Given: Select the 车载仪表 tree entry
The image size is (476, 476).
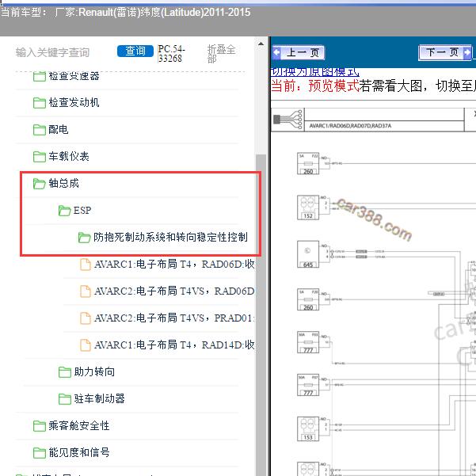Looking at the screenshot, I should (x=69, y=157).
